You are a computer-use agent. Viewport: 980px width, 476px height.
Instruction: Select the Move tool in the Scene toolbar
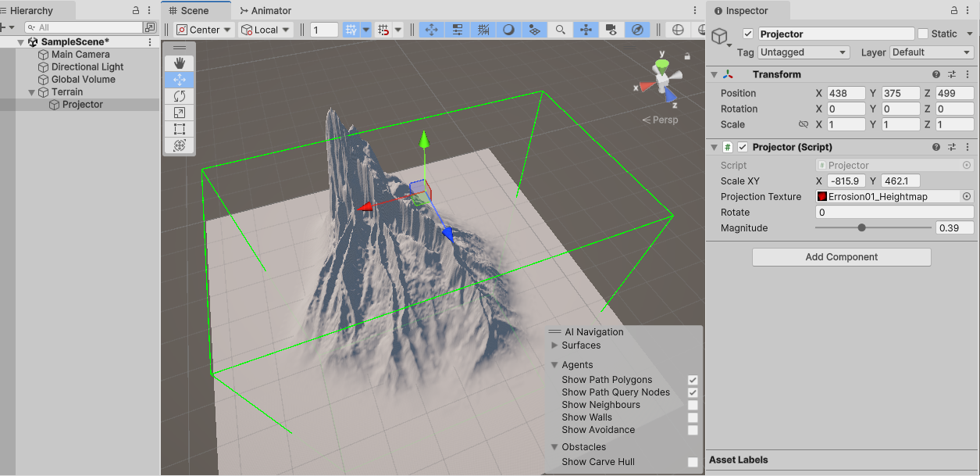[179, 80]
